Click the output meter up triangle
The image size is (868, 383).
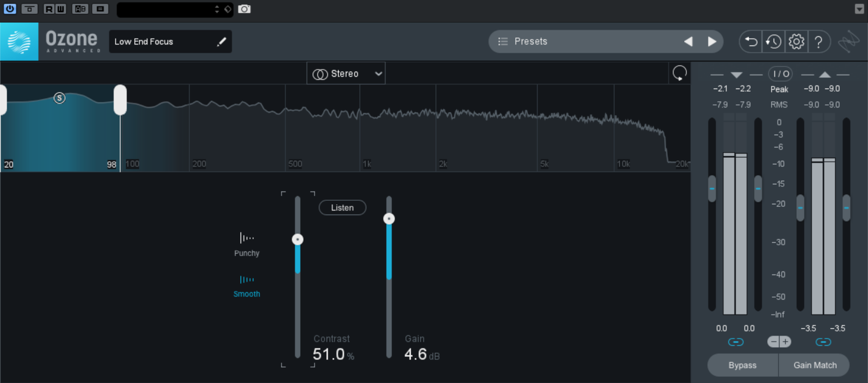click(x=825, y=75)
